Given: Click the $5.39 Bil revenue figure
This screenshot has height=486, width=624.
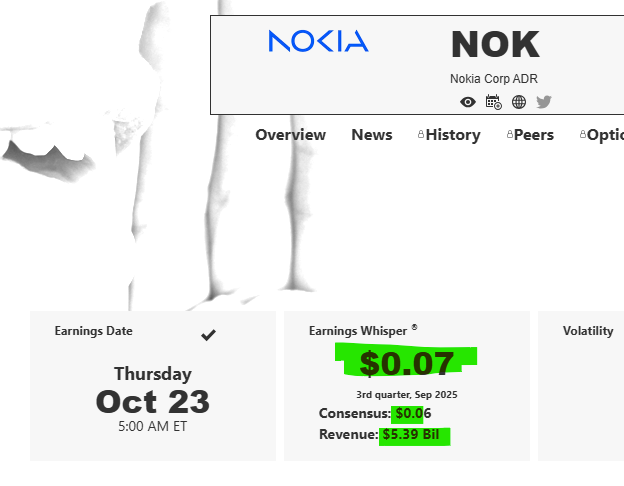Looking at the screenshot, I should (x=410, y=435).
